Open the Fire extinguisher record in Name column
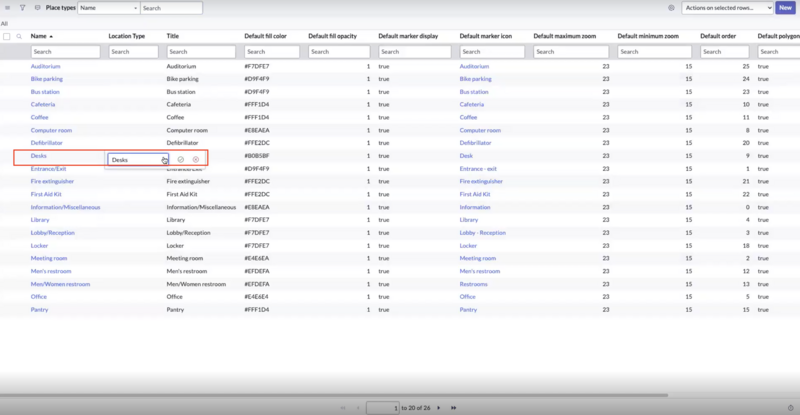 coord(52,181)
